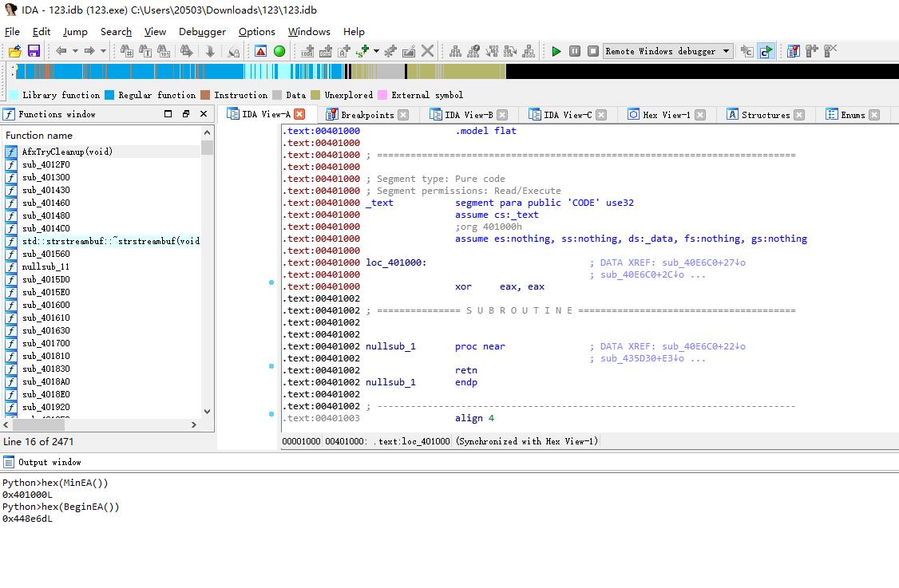Screen dimensions: 899x588
Task: Select nullsub_11 in the functions list
Action: point(102,266)
